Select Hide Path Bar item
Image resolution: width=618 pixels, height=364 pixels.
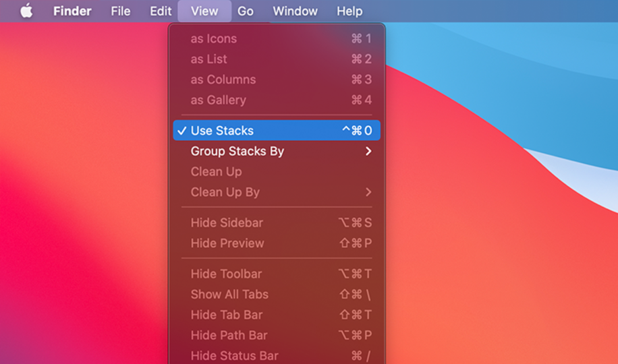[277, 335]
